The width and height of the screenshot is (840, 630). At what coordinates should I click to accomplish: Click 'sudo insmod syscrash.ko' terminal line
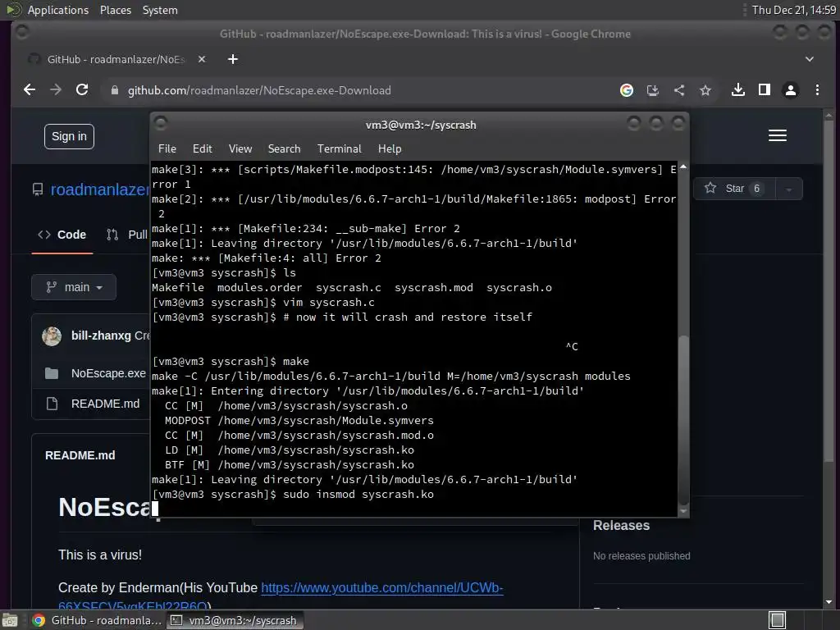(358, 495)
